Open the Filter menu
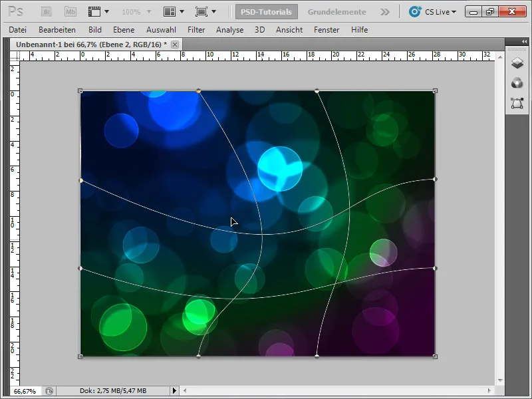Image resolution: width=532 pixels, height=399 pixels. [196, 29]
